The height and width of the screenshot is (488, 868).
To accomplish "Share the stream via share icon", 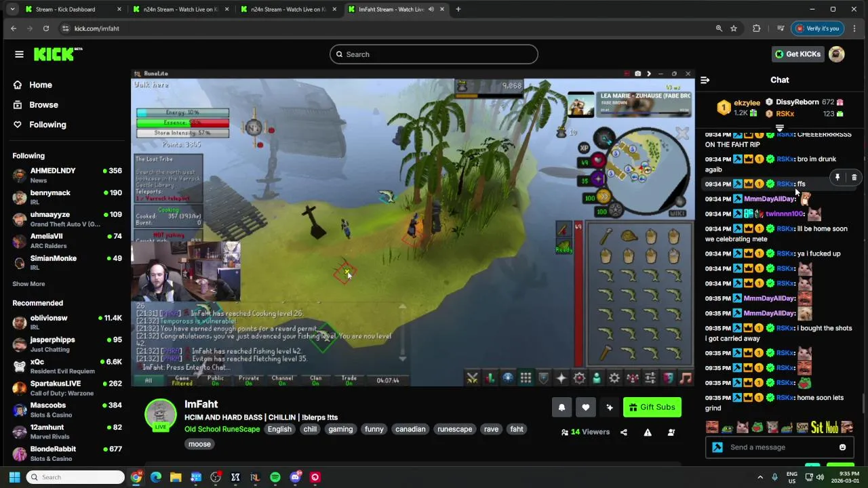I will 624,432.
